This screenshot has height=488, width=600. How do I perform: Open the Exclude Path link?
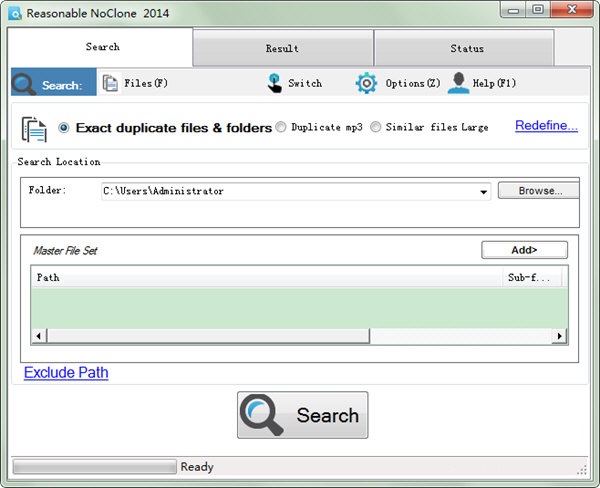(x=66, y=372)
